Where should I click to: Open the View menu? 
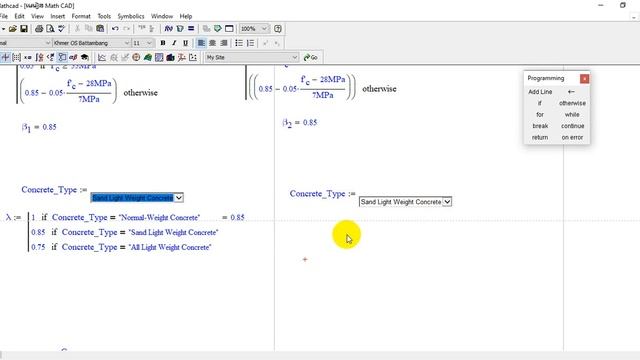(37, 16)
